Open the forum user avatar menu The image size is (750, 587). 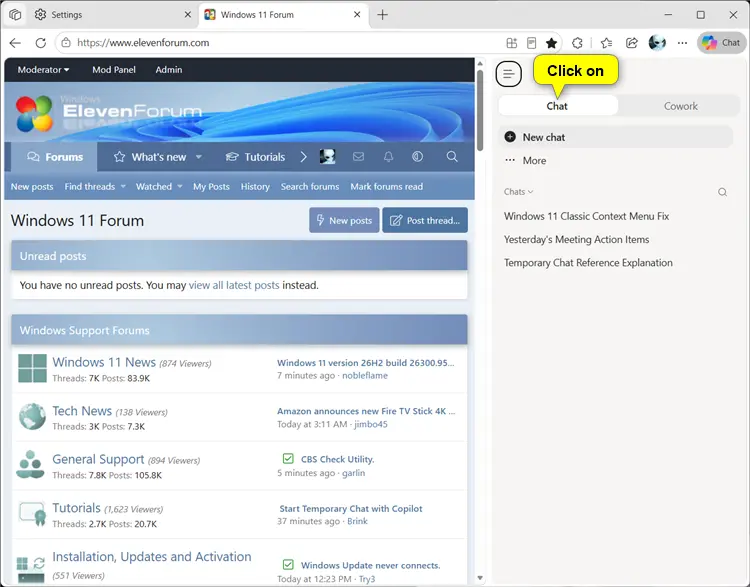click(x=328, y=156)
